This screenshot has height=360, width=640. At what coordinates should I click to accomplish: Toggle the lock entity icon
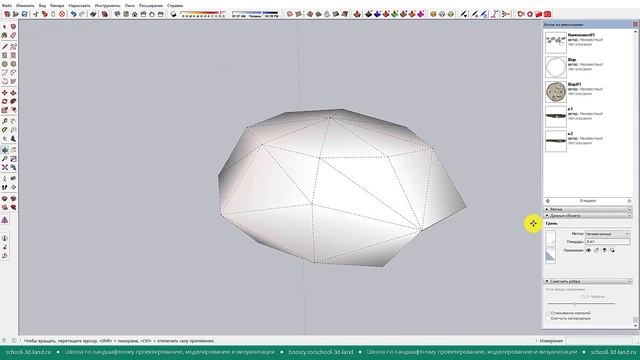coord(596,250)
